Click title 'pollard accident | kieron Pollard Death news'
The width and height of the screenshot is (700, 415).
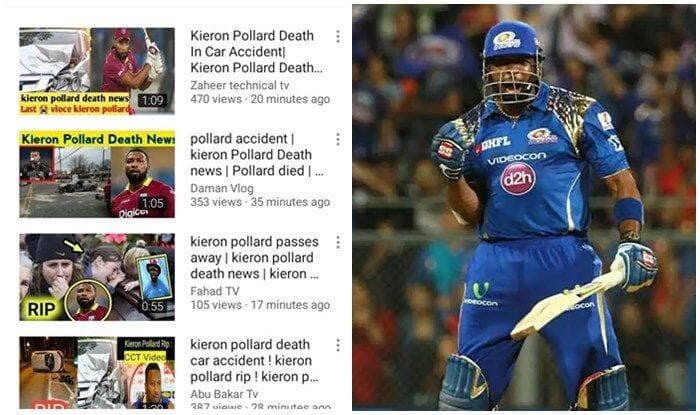(x=257, y=155)
